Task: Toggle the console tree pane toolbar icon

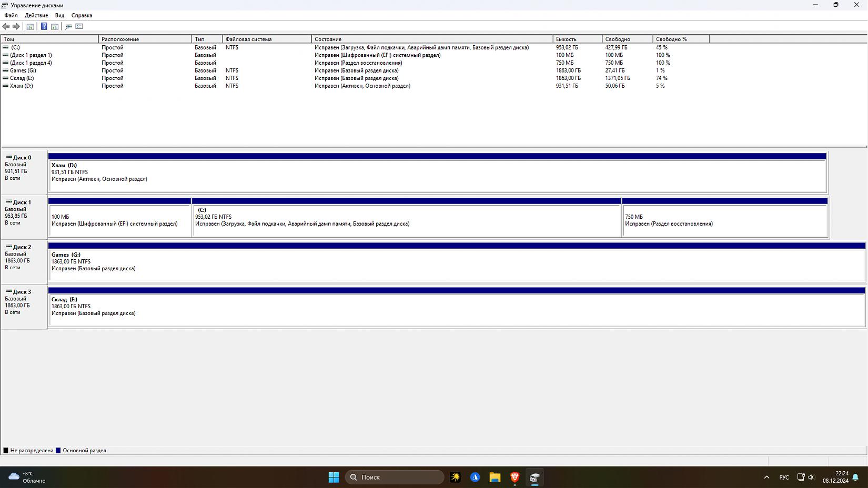Action: coord(31,26)
